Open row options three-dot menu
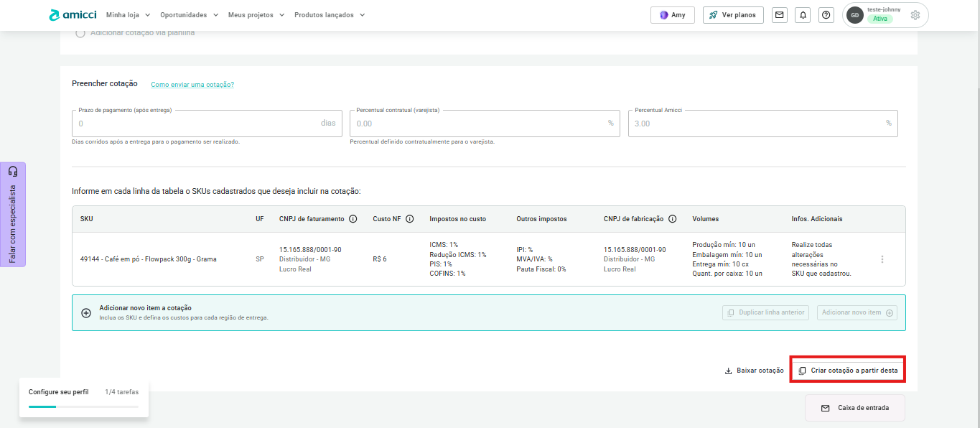This screenshot has width=980, height=428. click(882, 259)
